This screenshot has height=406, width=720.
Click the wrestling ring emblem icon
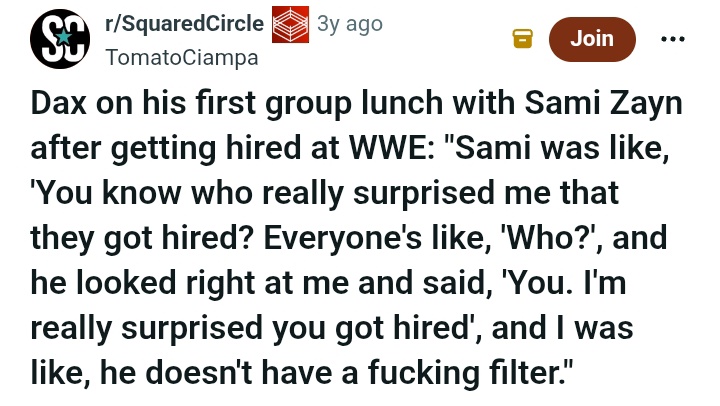click(291, 26)
